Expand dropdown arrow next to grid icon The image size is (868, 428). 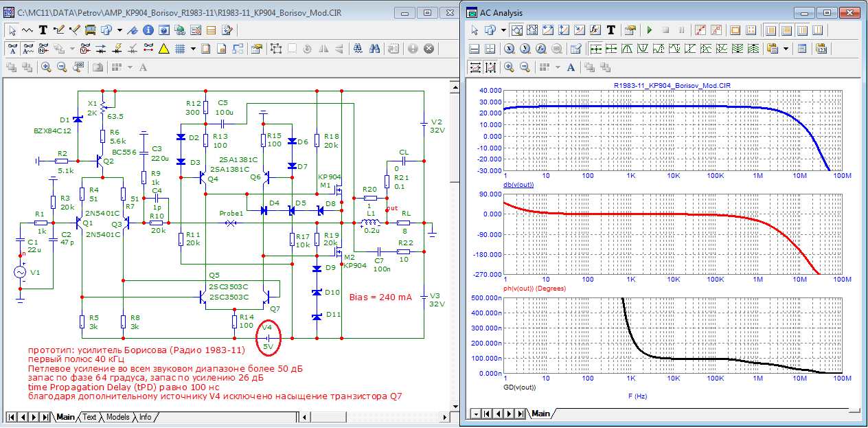193,49
